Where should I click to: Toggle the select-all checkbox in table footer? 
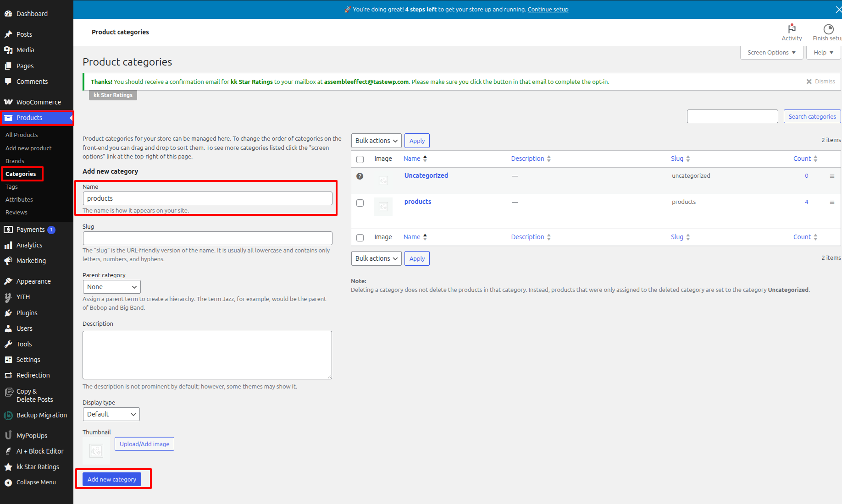click(360, 237)
